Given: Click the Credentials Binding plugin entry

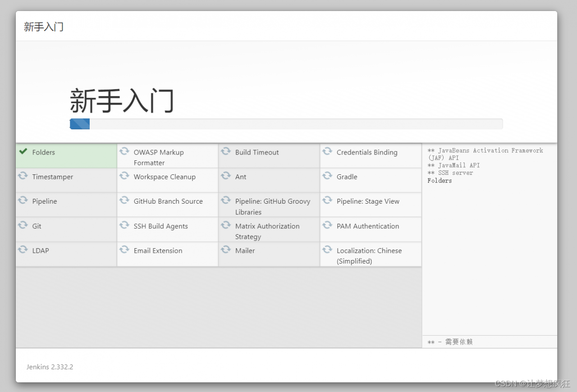Looking at the screenshot, I should [x=367, y=152].
